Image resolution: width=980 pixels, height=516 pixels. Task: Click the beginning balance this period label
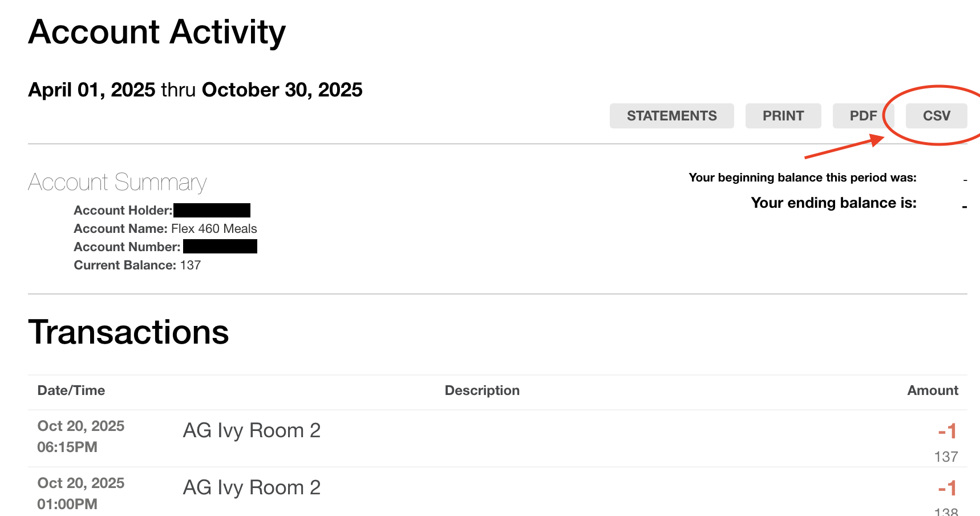(x=802, y=178)
